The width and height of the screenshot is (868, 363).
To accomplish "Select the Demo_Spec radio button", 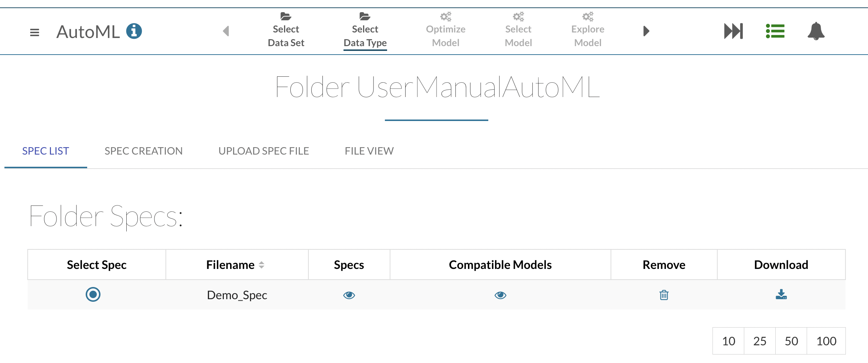I will click(93, 294).
